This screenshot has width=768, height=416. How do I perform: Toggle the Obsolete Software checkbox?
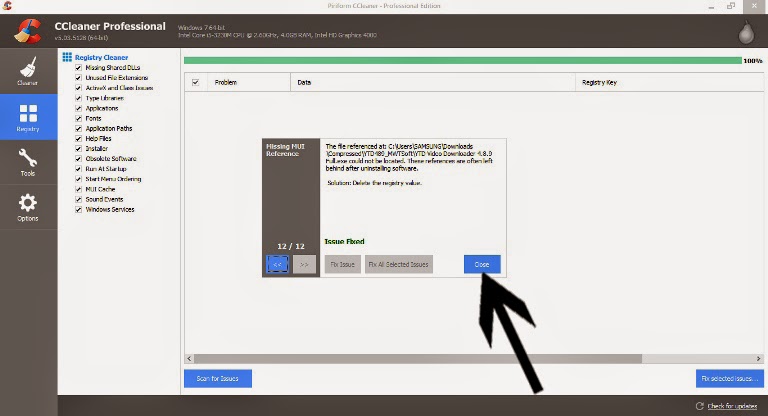(x=78, y=159)
